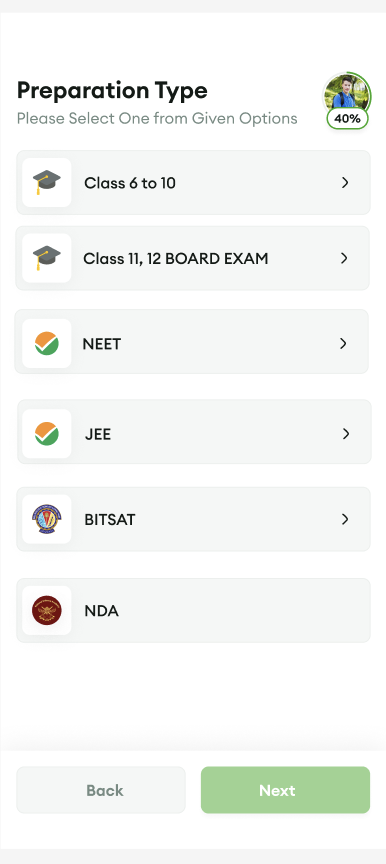
Task: Continue with the green Next button
Action: click(x=285, y=790)
